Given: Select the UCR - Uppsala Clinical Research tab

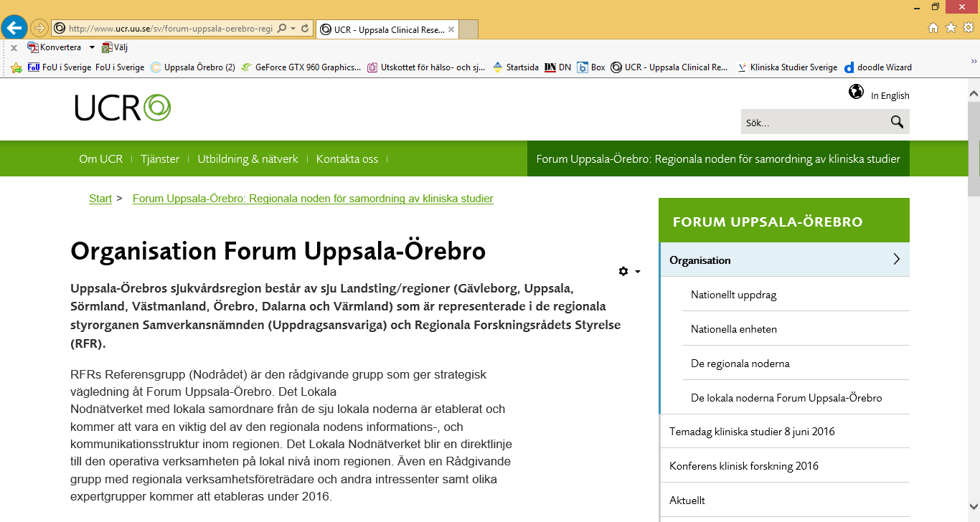Looking at the screenshot, I should 387,29.
